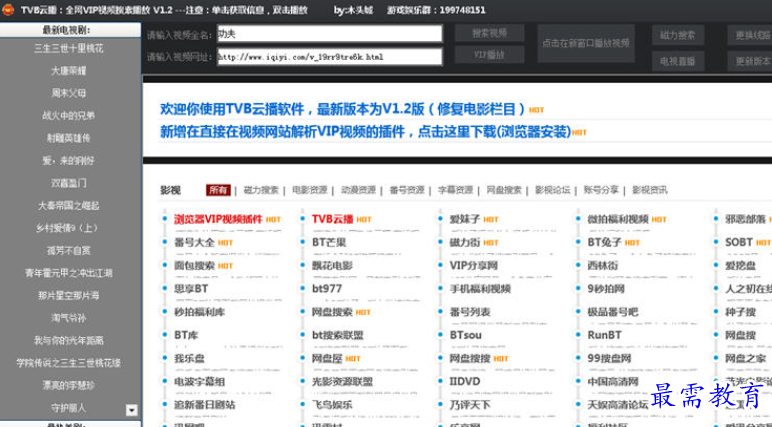This screenshot has height=427, width=772.
Task: Open the 新增在直接在视频网站解析VIP视频的插件 download link
Action: (x=365, y=131)
